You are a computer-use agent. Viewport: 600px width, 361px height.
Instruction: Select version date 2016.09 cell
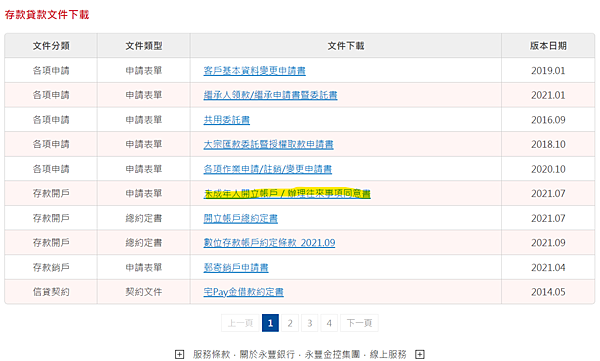click(548, 120)
